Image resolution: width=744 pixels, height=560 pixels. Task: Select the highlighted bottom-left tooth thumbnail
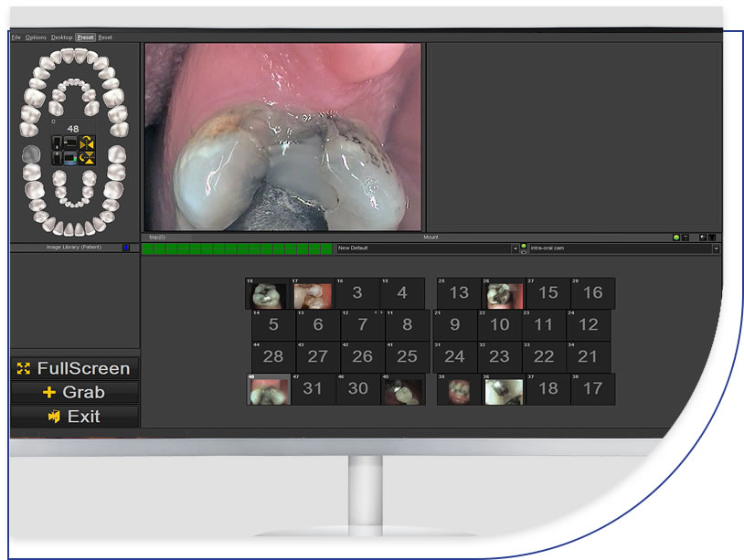tap(269, 390)
